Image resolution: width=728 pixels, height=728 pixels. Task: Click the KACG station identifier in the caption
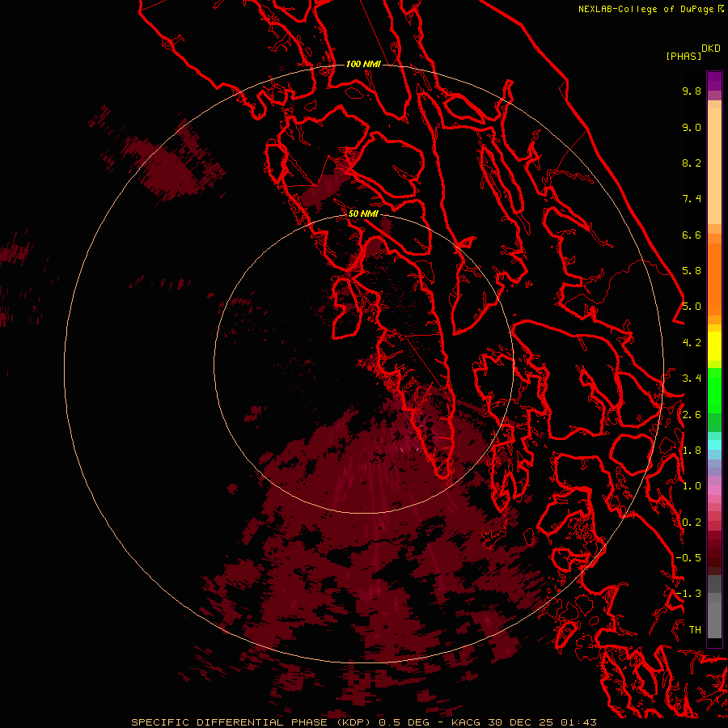point(465,722)
